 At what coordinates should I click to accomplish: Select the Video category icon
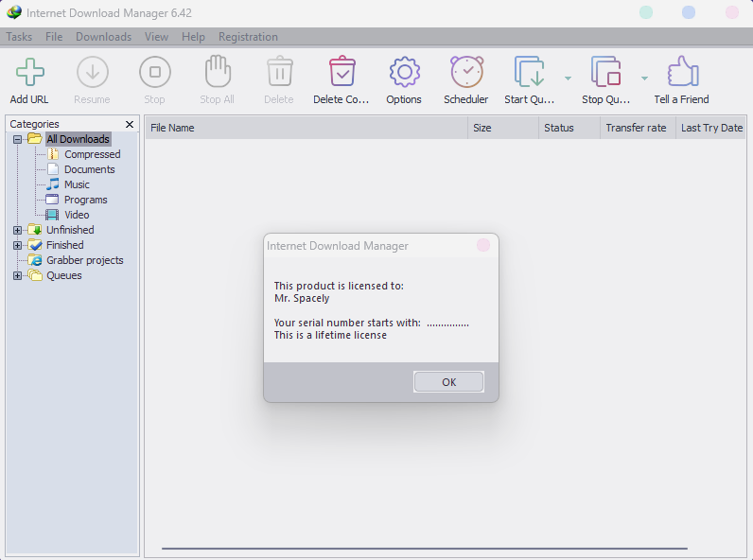tap(52, 215)
